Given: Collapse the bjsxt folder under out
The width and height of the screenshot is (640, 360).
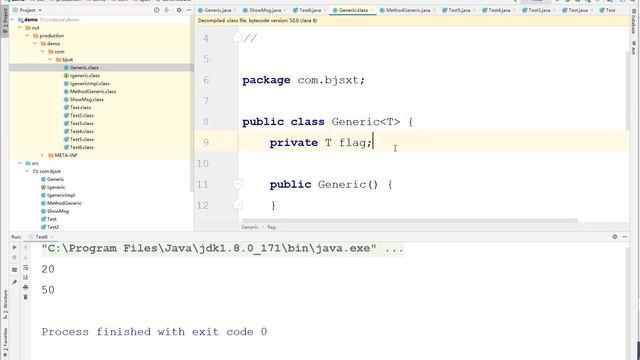Looking at the screenshot, I should (50, 60).
